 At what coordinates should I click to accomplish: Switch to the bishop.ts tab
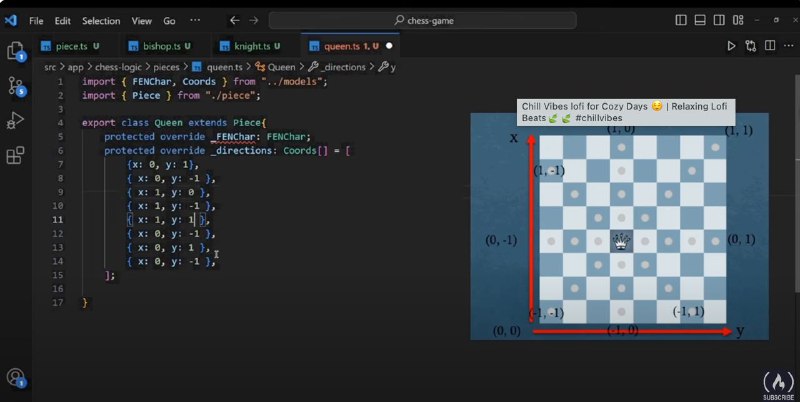point(161,46)
